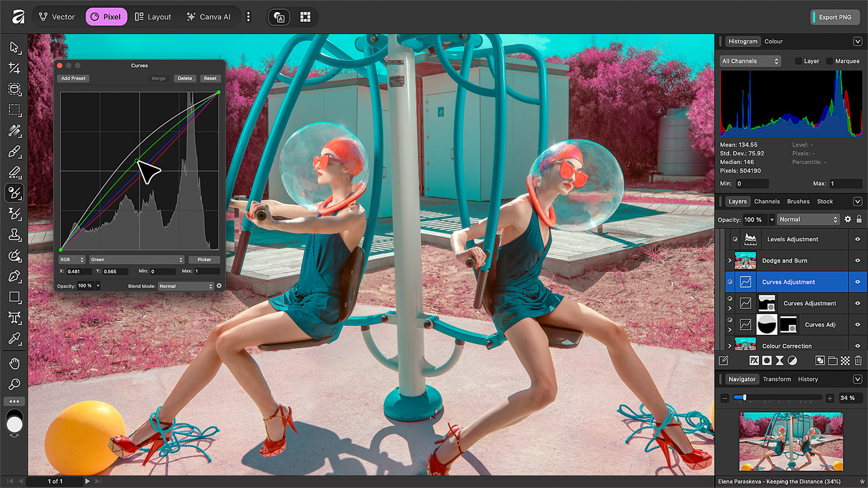Click the Navigator preview thumbnail

point(791,441)
